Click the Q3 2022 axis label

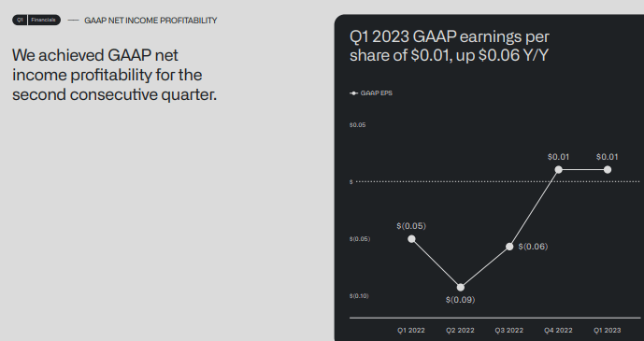pyautogui.click(x=509, y=331)
